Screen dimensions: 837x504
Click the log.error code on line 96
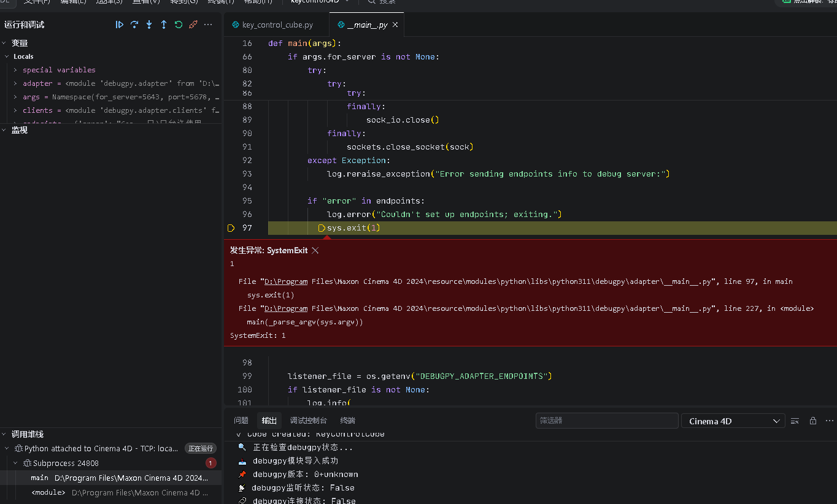(444, 215)
